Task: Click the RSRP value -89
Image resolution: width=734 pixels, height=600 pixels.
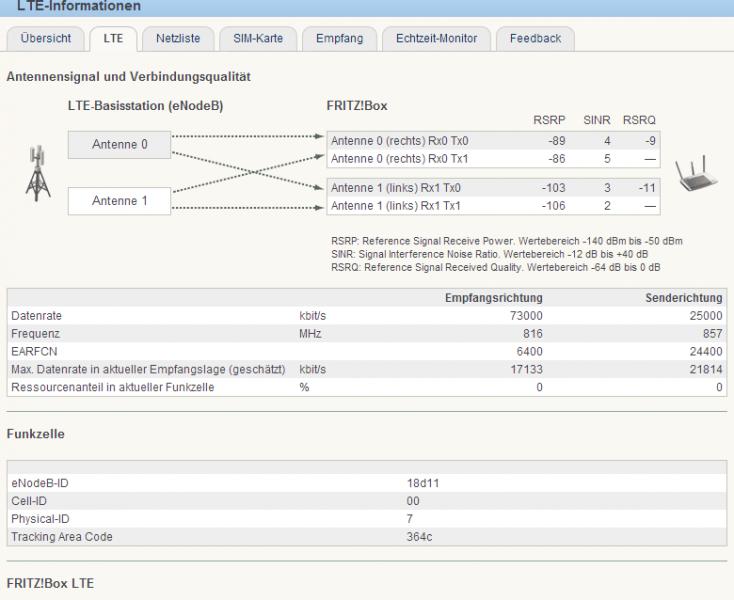Action: (x=557, y=141)
